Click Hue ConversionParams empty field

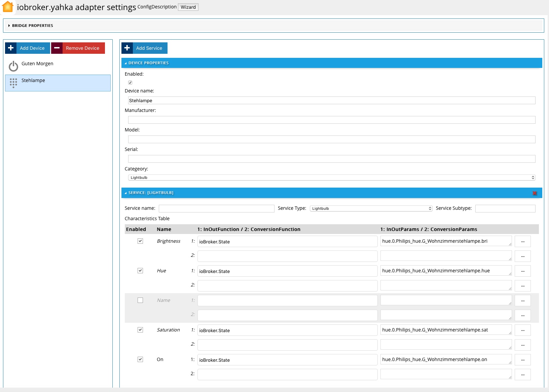tap(446, 285)
